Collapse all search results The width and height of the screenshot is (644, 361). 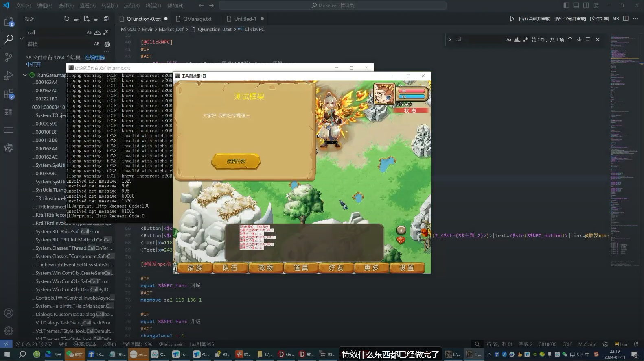[x=106, y=19]
